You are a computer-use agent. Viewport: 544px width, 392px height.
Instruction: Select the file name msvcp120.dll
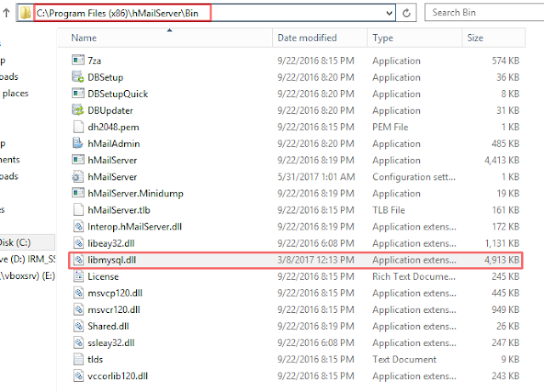point(115,293)
